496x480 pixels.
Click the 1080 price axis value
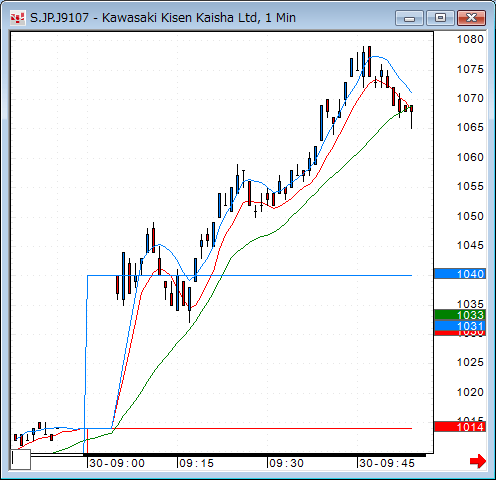click(470, 39)
